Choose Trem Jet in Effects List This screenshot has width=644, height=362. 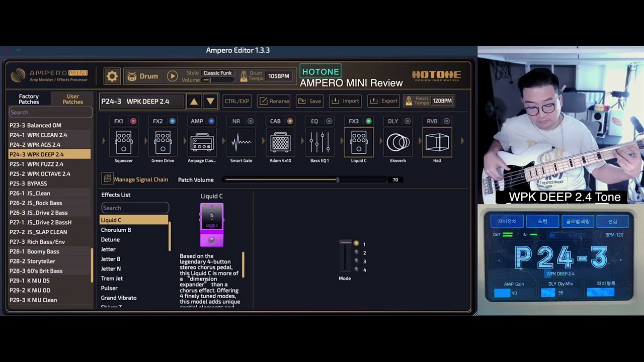coord(134,279)
